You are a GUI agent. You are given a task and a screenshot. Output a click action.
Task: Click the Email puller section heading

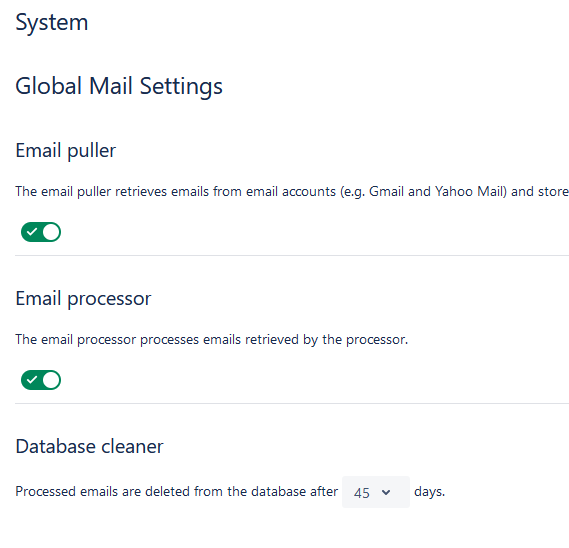[x=66, y=151]
